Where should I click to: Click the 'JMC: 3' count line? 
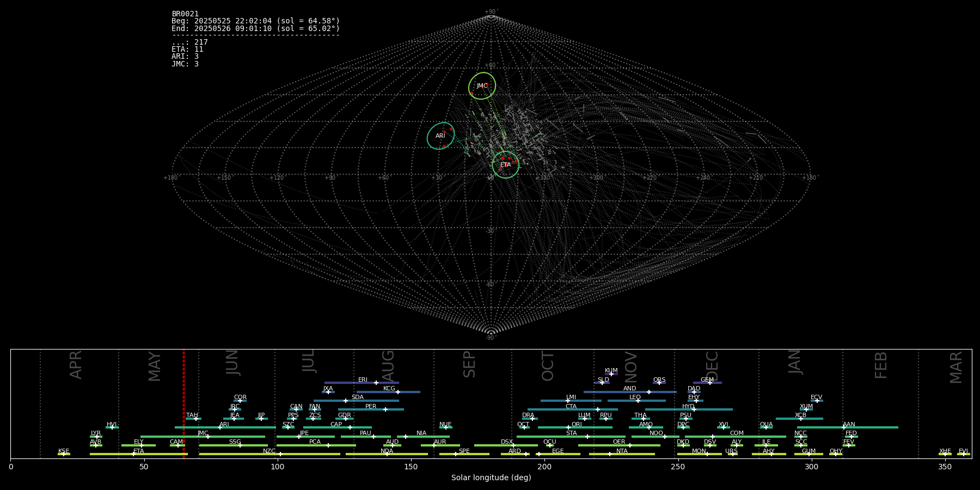(185, 64)
